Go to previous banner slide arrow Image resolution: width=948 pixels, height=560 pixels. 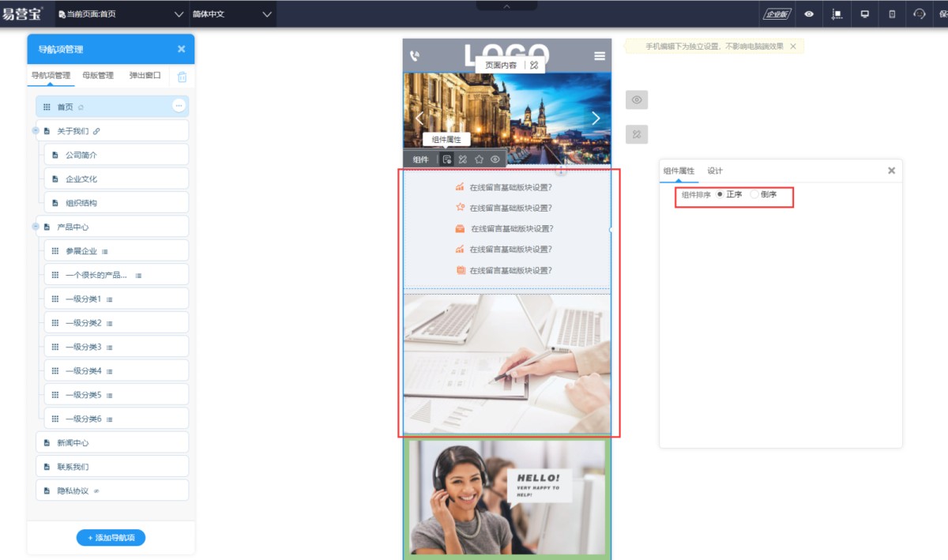tap(419, 118)
